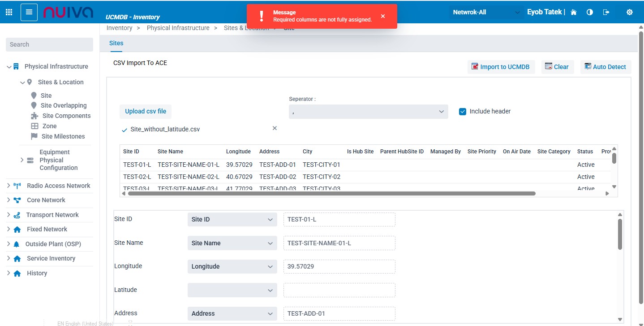Click the preview table horizontal scrollbar

(331, 194)
